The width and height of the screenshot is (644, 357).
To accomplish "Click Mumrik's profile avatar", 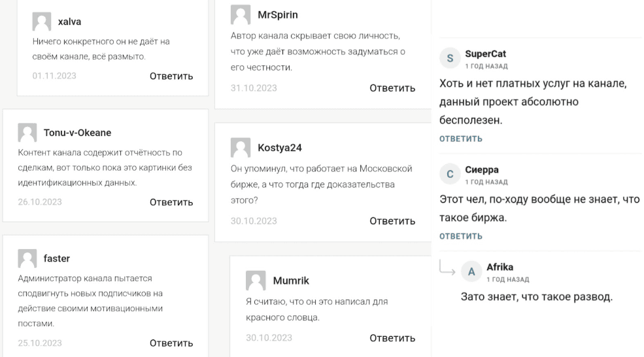I will 256,280.
